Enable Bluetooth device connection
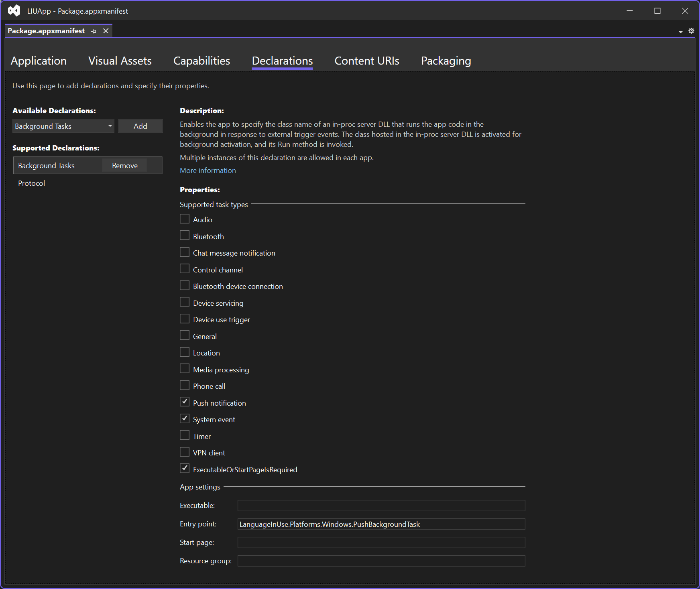The height and width of the screenshot is (589, 700). [x=185, y=286]
